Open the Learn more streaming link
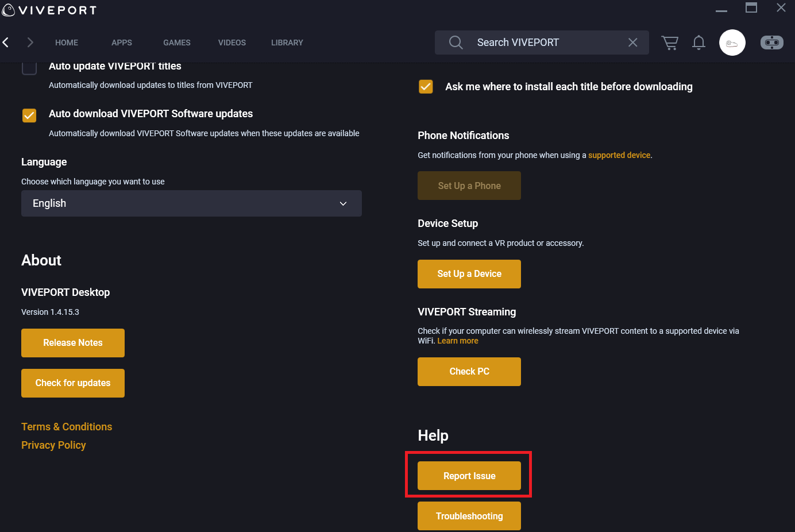Screen dimensions: 795x532 (x=458, y=341)
